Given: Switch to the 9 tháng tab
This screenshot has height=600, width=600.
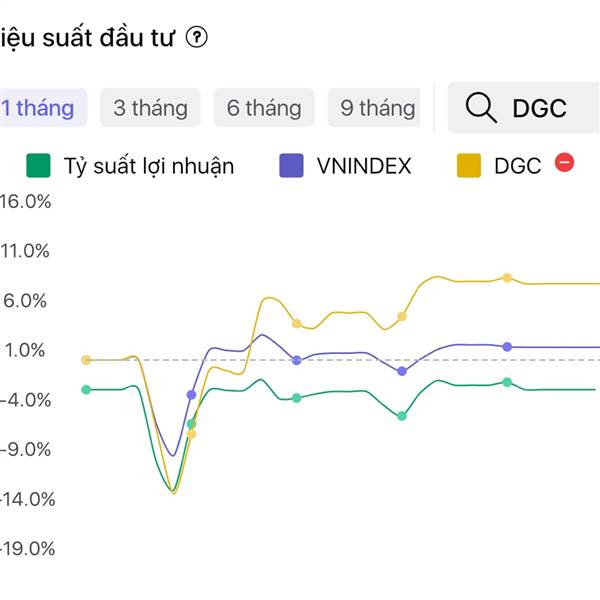Looking at the screenshot, I should click(375, 108).
